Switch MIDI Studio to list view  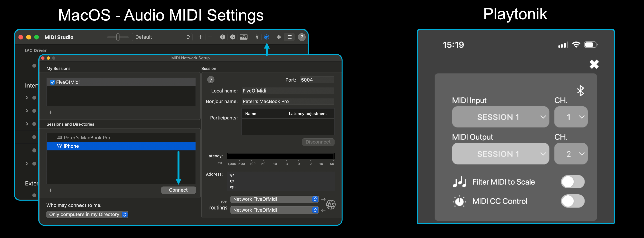click(289, 37)
